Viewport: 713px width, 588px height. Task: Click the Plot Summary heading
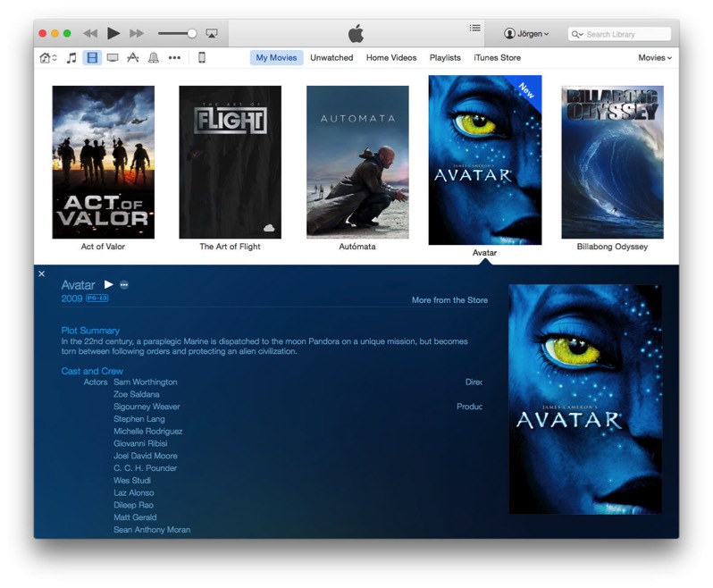coord(90,331)
